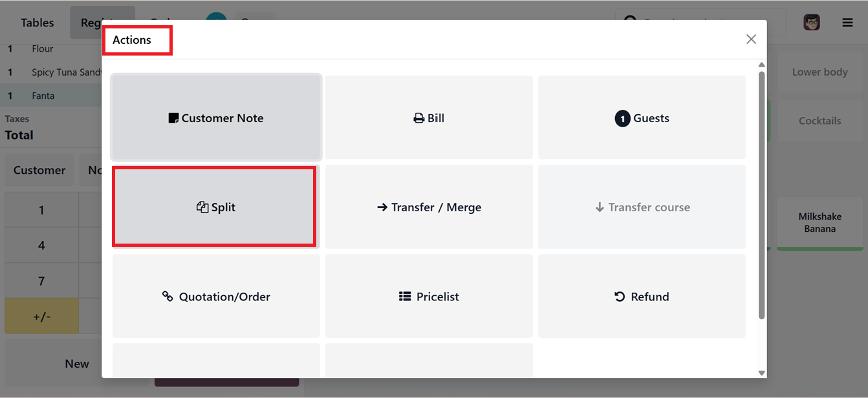The width and height of the screenshot is (868, 398).
Task: Add Milkshake Banana product
Action: [819, 223]
